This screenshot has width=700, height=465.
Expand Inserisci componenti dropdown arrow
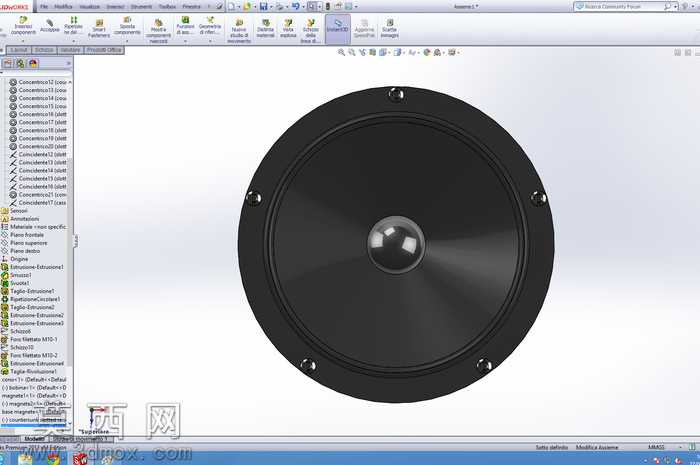point(23,41)
